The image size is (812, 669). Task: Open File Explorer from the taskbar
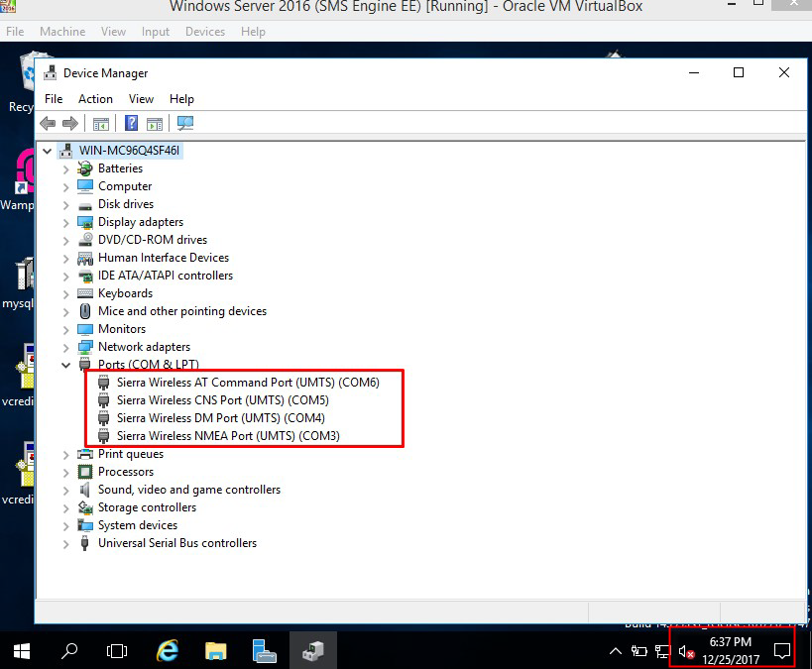click(216, 650)
